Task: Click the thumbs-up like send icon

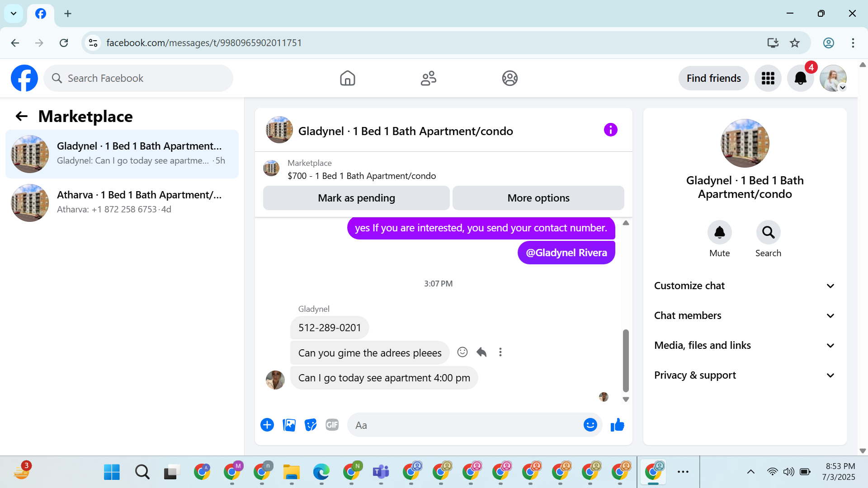Action: [617, 425]
